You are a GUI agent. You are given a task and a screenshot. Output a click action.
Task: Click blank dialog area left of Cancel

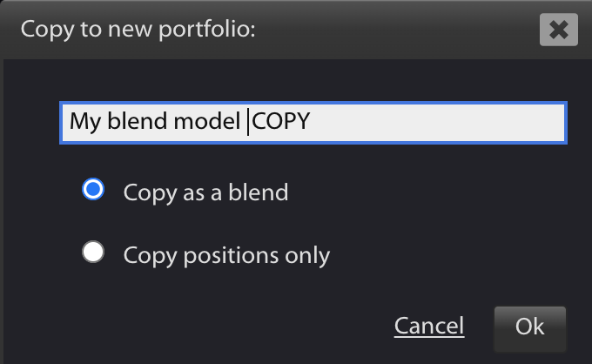point(197,327)
